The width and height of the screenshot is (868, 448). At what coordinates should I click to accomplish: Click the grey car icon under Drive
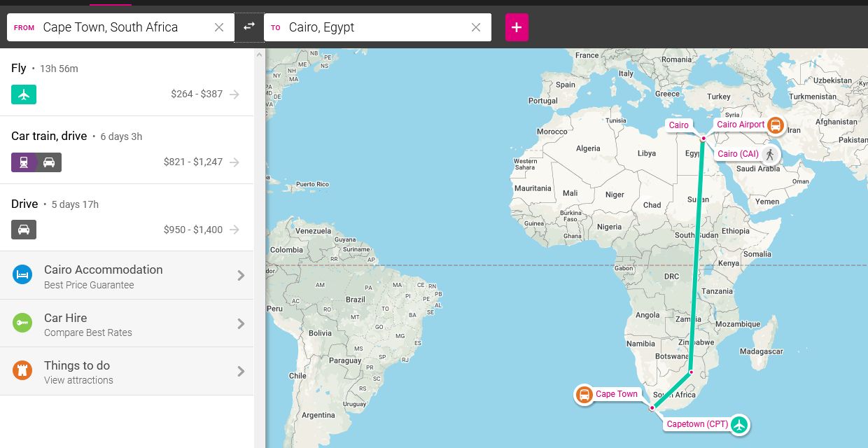tap(24, 230)
